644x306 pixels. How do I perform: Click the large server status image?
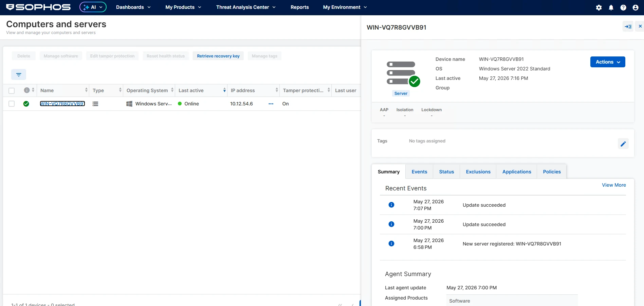[x=403, y=73]
